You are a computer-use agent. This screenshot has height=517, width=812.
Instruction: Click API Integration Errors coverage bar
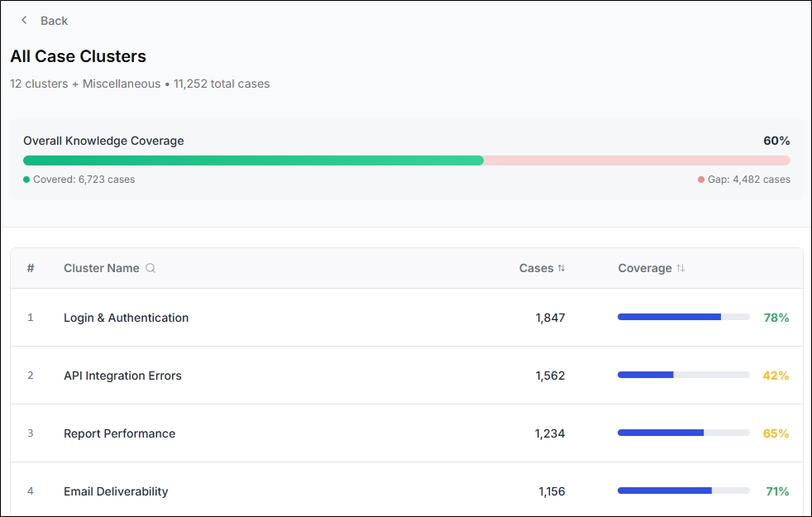click(684, 375)
